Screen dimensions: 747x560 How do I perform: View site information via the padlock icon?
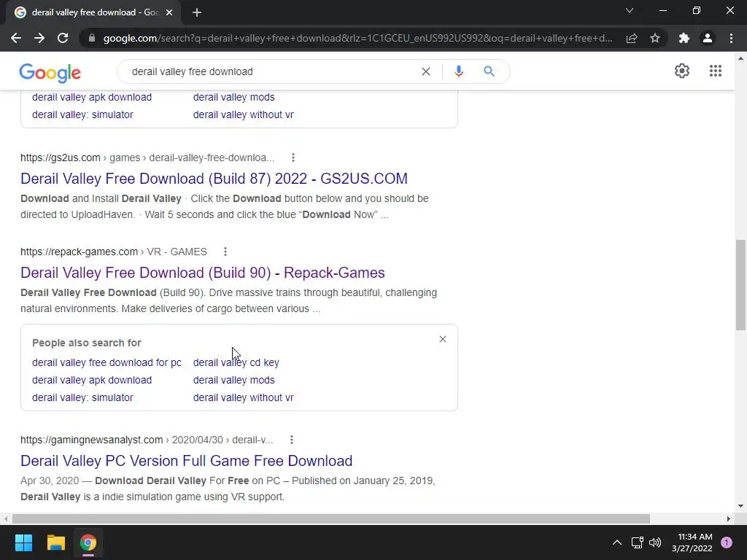[x=92, y=38]
